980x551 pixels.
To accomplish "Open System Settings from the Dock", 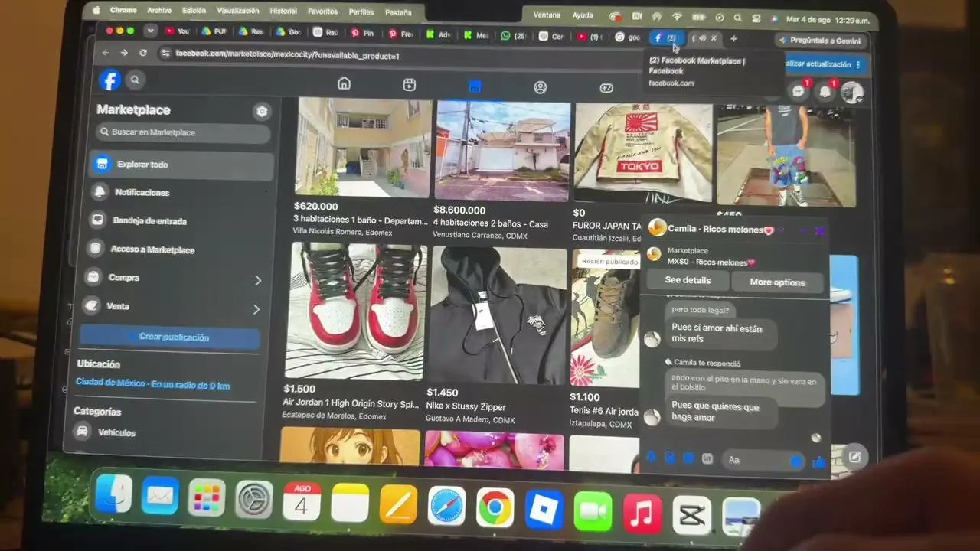I will tap(254, 500).
